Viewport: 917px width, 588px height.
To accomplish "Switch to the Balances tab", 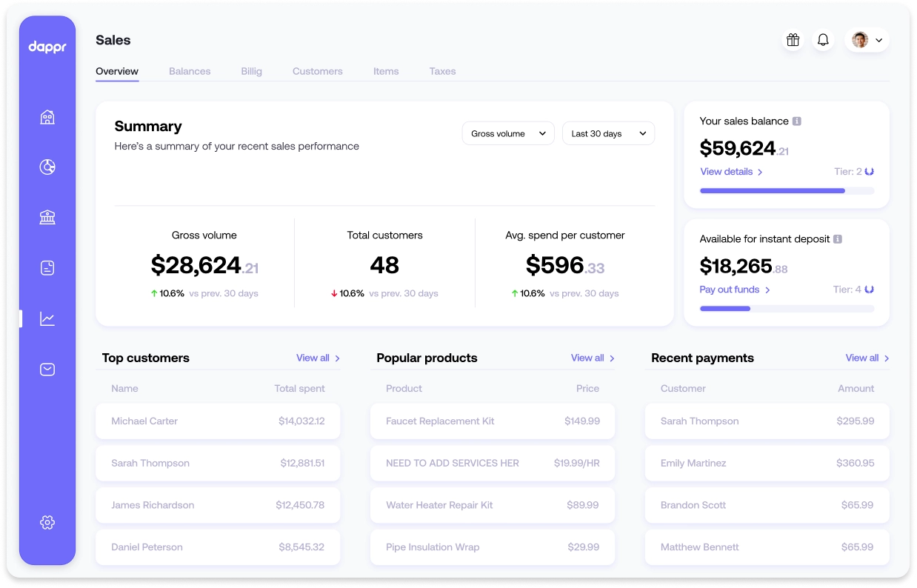I will 190,71.
